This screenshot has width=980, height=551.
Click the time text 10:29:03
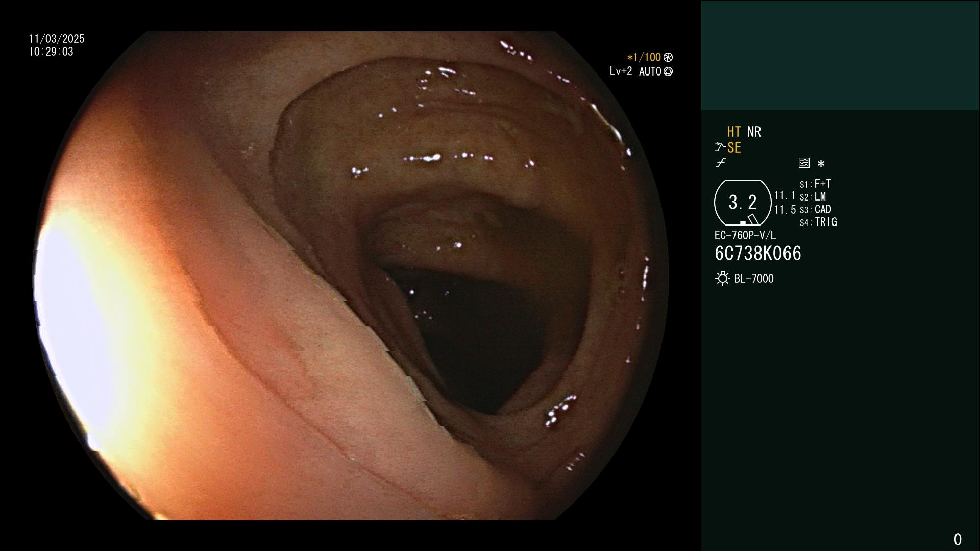51,52
